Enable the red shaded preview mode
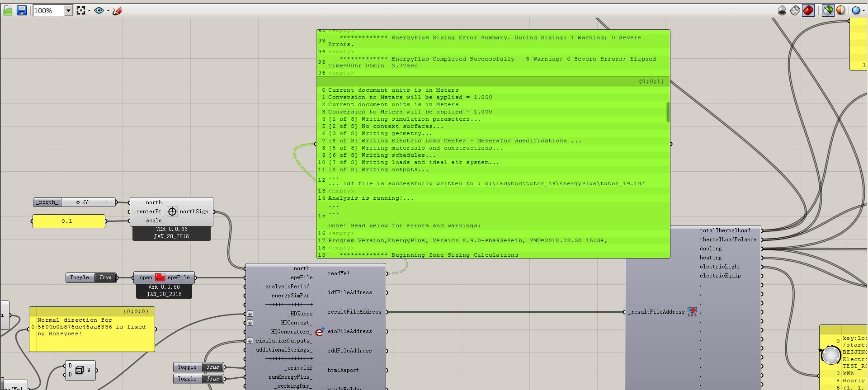Screen dimensions: 868x390 (808, 10)
